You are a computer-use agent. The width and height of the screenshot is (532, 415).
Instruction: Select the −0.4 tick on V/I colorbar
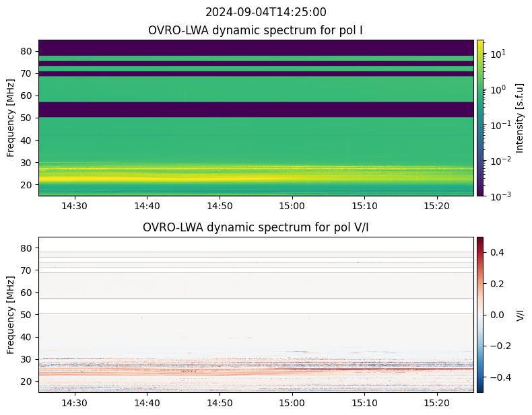(x=499, y=377)
